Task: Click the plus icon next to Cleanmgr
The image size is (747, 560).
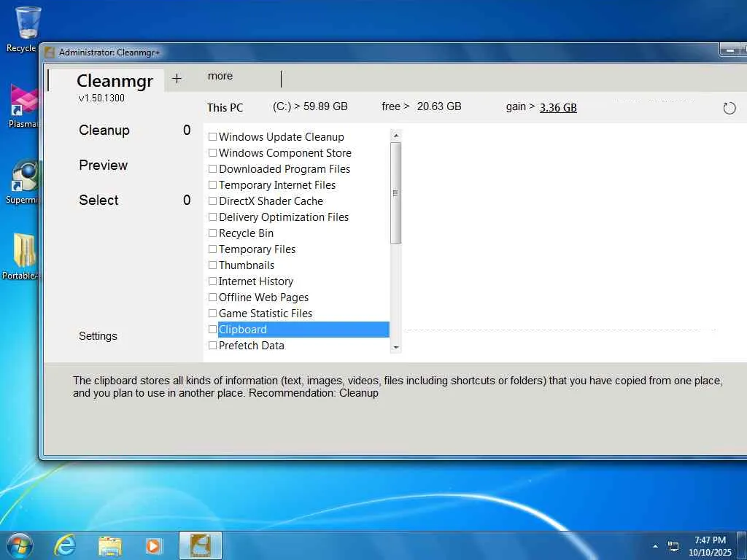Action: (177, 79)
